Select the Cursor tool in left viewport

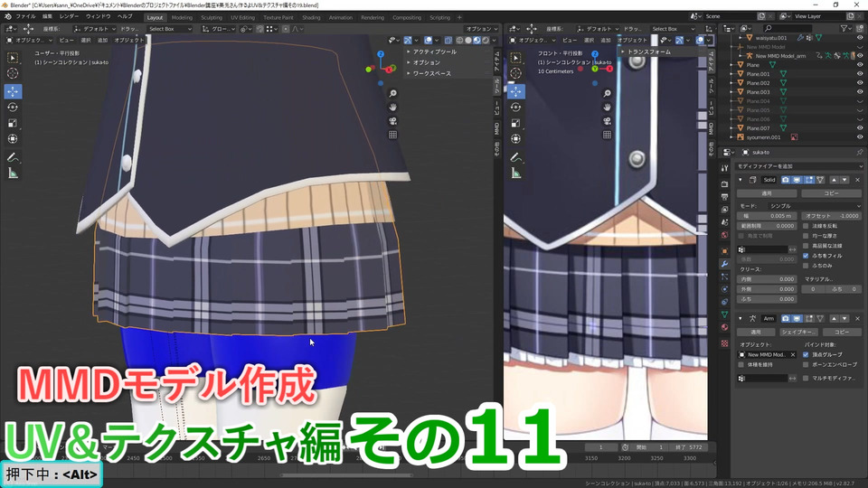pyautogui.click(x=13, y=73)
